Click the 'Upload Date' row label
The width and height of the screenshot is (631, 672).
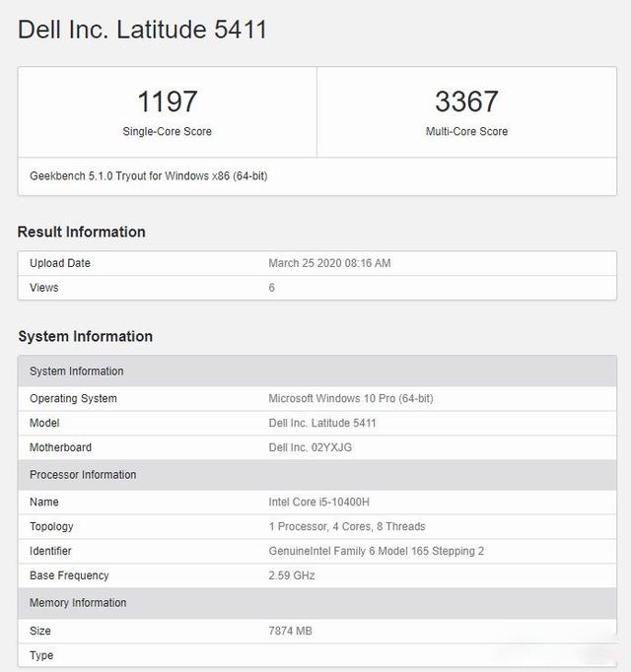60,263
